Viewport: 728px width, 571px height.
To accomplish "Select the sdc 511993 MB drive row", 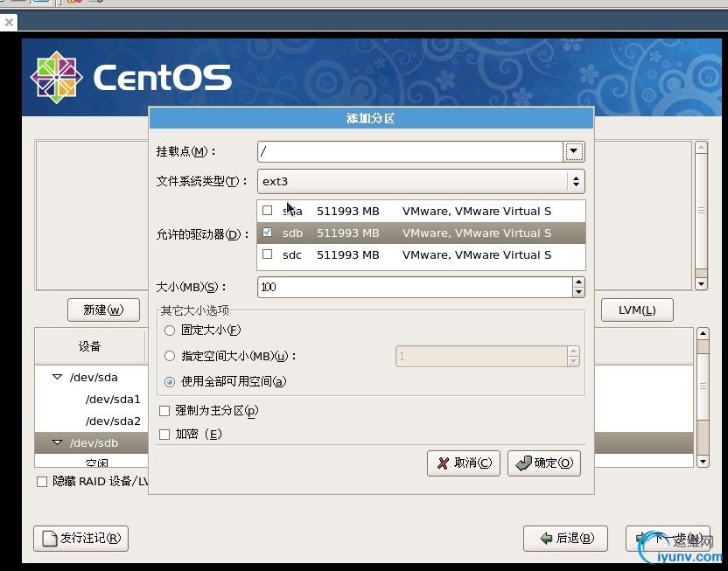I will point(421,254).
